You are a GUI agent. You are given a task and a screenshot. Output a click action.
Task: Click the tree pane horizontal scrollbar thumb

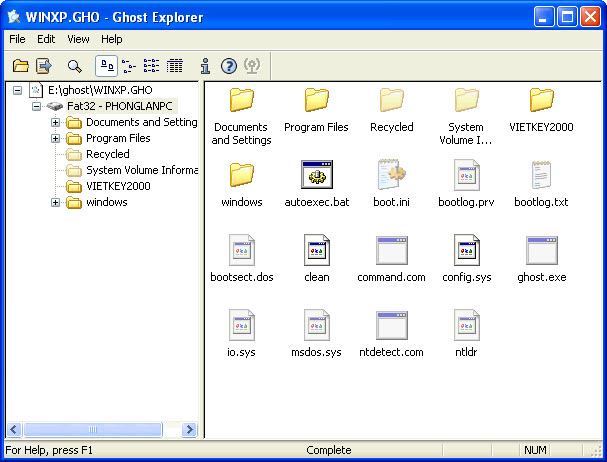[x=93, y=429]
